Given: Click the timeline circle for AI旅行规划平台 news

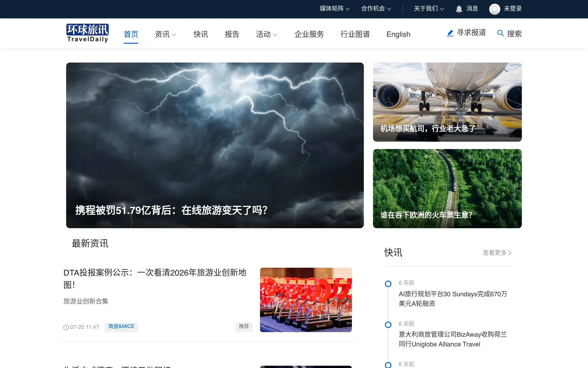Looking at the screenshot, I should [x=388, y=284].
